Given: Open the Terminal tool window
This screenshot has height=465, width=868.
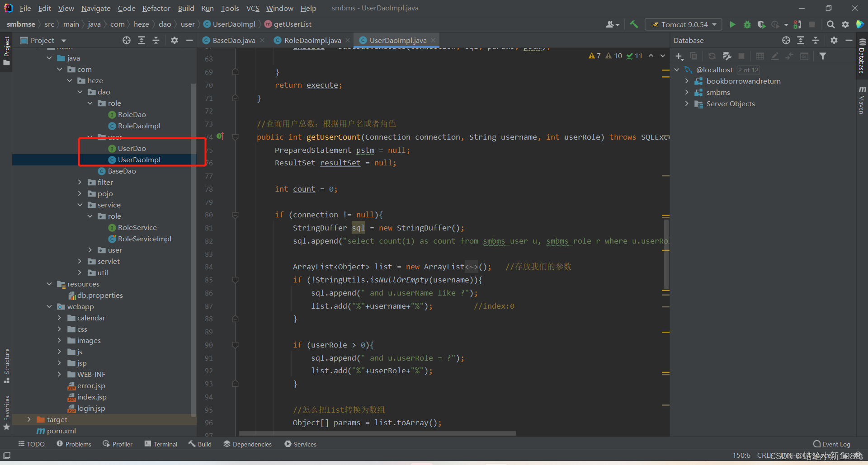Looking at the screenshot, I should [x=161, y=444].
